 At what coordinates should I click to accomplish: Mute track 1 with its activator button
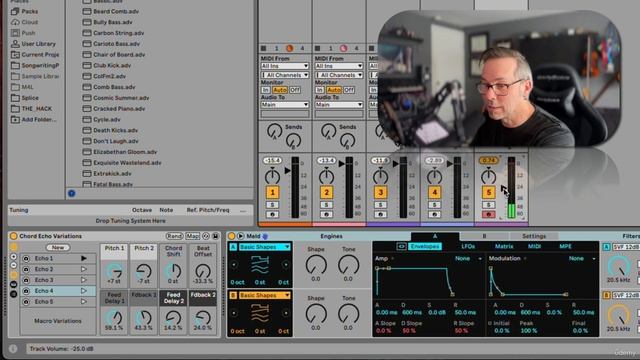coord(272,192)
